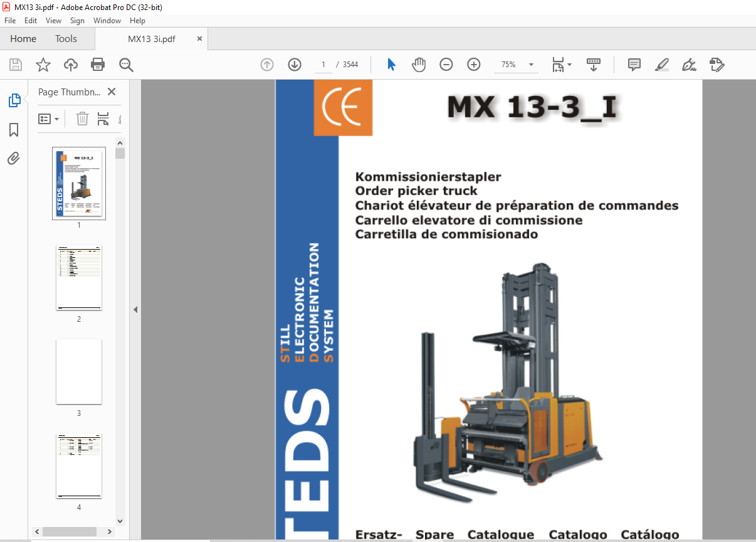This screenshot has height=542, width=756.
Task: Add a comment with the note icon
Action: pyautogui.click(x=634, y=65)
